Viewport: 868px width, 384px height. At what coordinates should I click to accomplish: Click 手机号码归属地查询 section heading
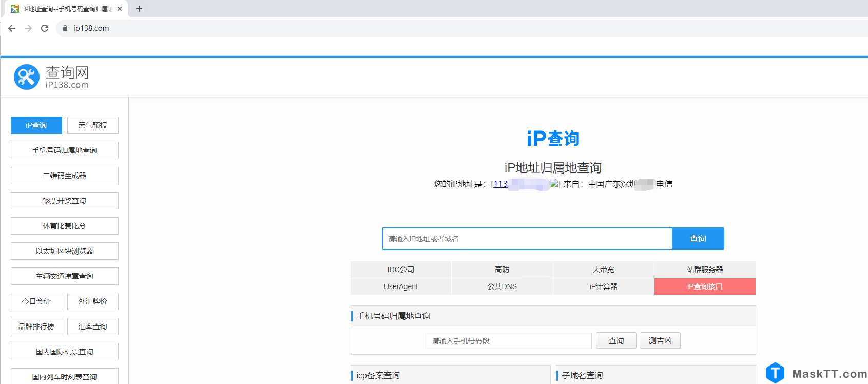[394, 316]
